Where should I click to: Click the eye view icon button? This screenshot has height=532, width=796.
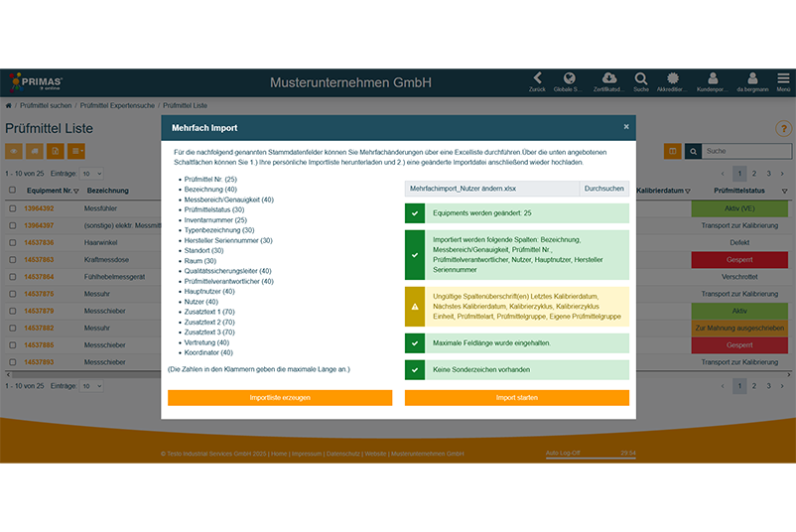(14, 151)
